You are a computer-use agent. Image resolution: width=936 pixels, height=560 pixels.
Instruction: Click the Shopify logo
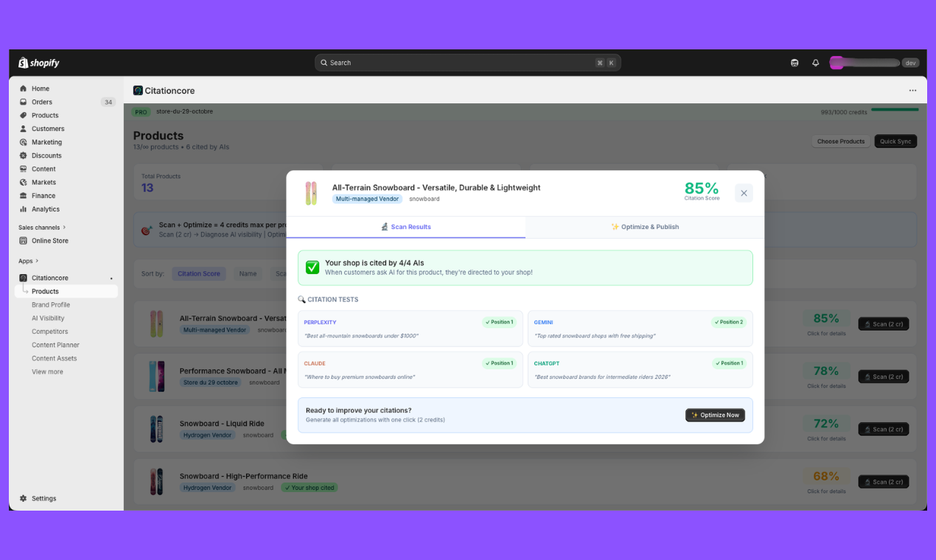[x=38, y=63]
